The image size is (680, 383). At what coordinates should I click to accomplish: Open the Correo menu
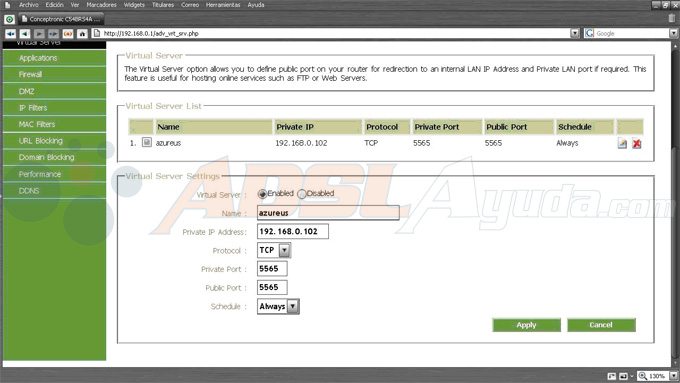(190, 5)
